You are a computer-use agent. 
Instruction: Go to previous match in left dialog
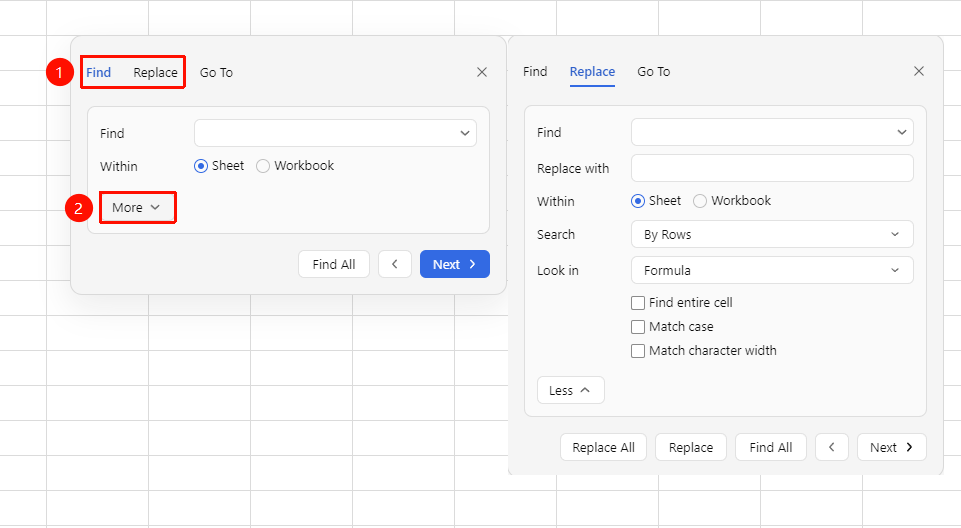point(395,264)
